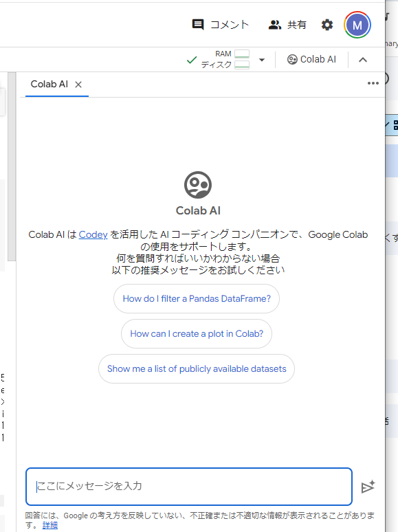
Task: Open the three-dot panel options menu
Action: 373,83
